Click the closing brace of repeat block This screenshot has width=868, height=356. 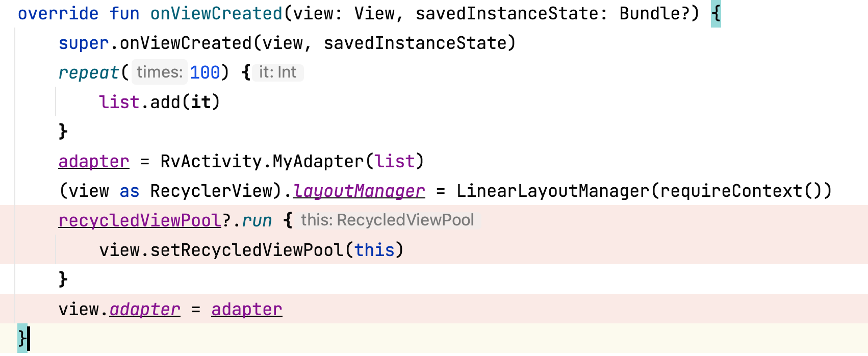[63, 132]
